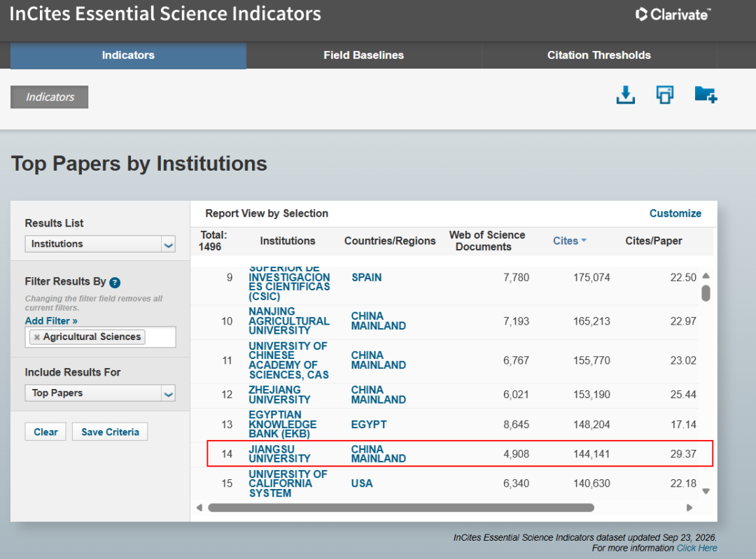Viewport: 756px width, 559px height.
Task: Click the horizontal scroll left arrow
Action: [199, 507]
